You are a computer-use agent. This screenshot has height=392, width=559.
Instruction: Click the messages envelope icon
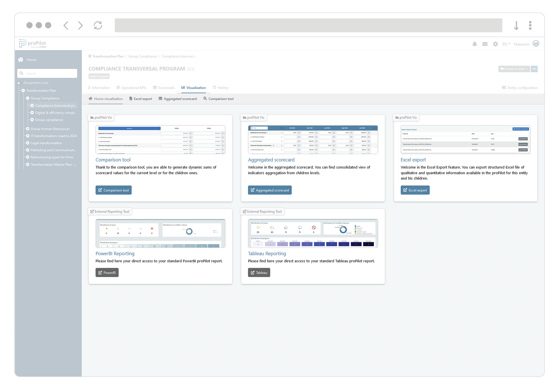tap(485, 44)
